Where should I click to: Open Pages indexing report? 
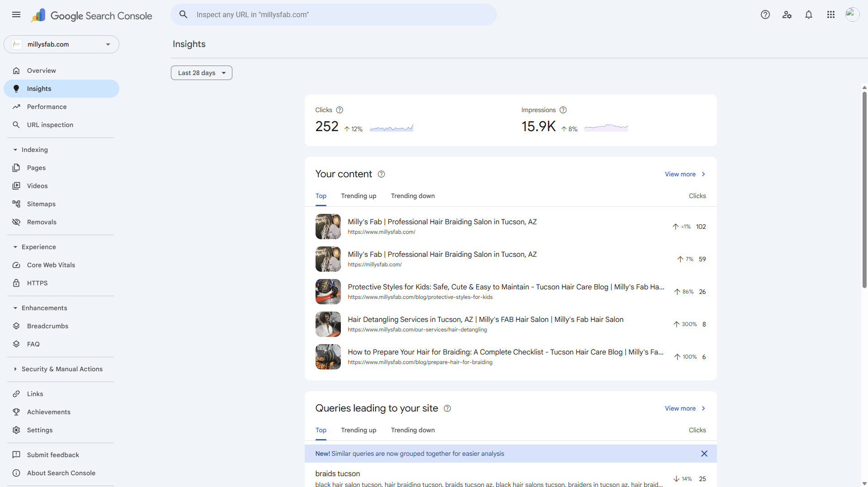[61, 168]
